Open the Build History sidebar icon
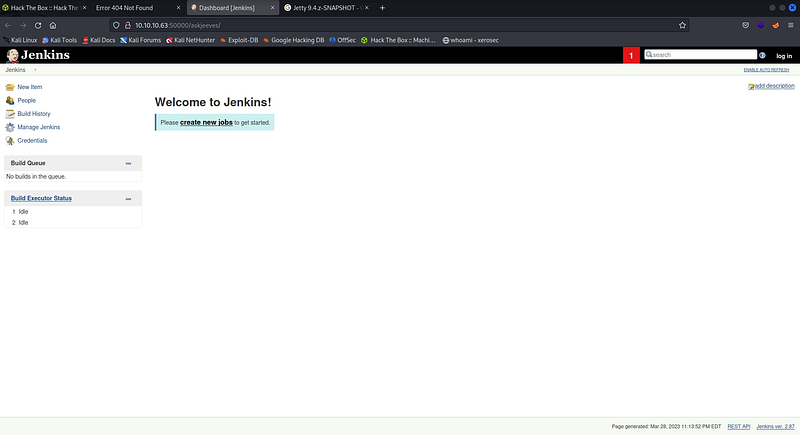Image resolution: width=800 pixels, height=435 pixels. [x=10, y=114]
